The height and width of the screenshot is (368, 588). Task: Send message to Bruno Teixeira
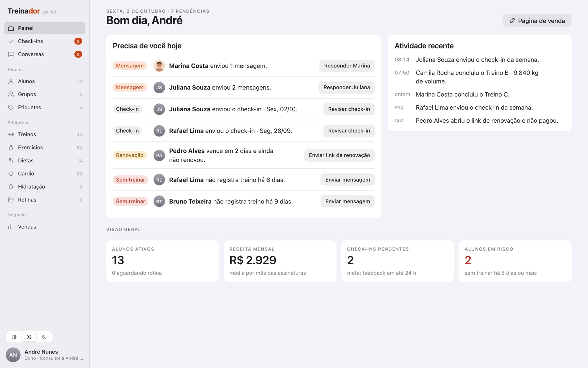pos(348,202)
